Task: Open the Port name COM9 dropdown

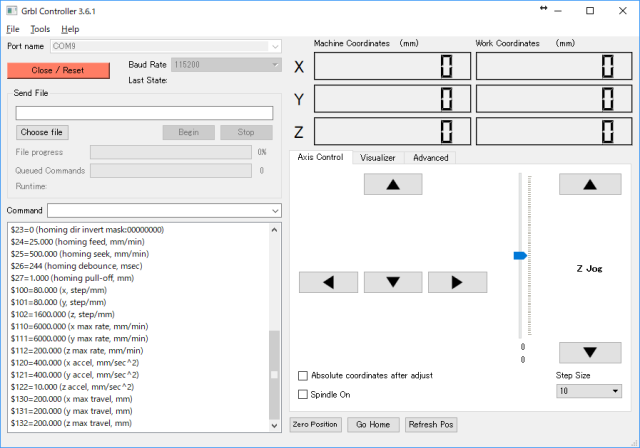Action: pos(166,46)
